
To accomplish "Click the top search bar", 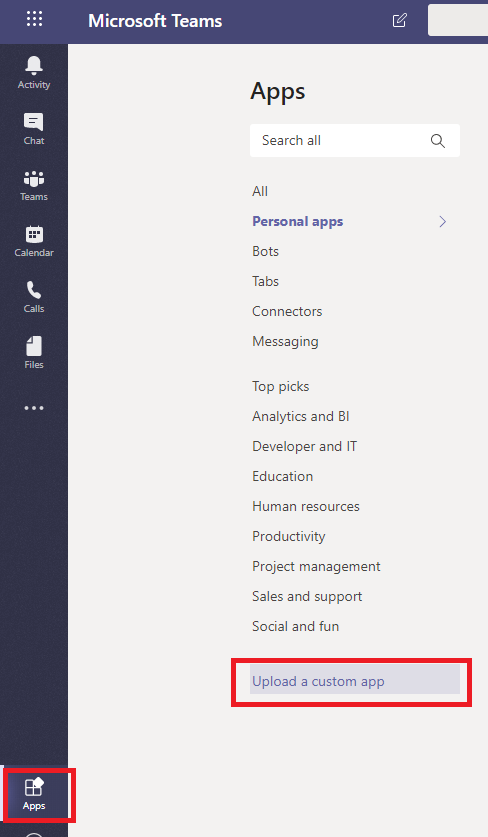I will pyautogui.click(x=458, y=21).
